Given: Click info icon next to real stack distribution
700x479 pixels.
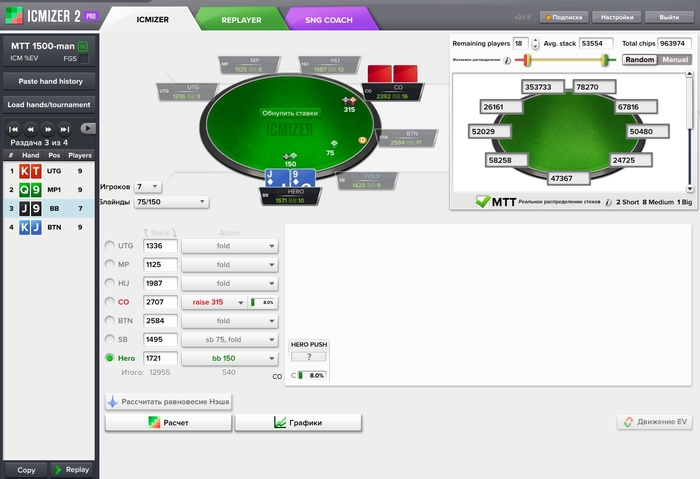Looking at the screenshot, I should tap(608, 202).
